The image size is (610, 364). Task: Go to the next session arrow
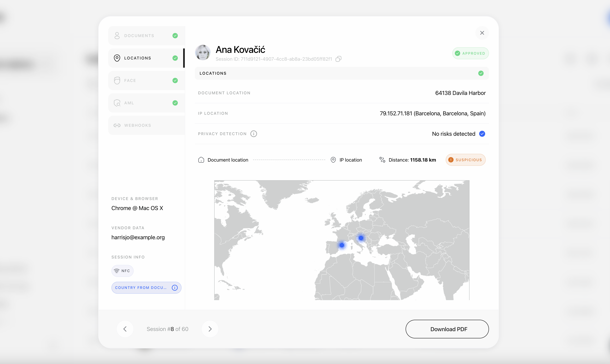tap(210, 329)
